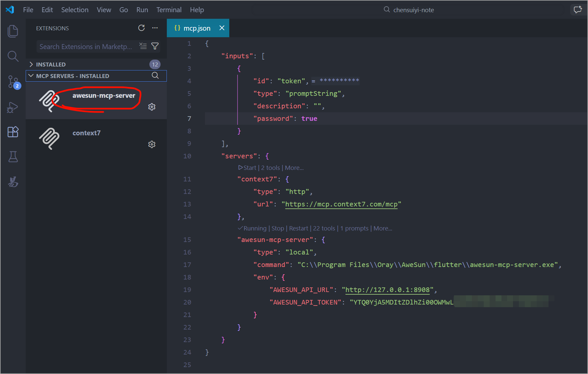Open the bottom activity bar extension icon
This screenshot has width=588, height=374.
pyautogui.click(x=13, y=181)
